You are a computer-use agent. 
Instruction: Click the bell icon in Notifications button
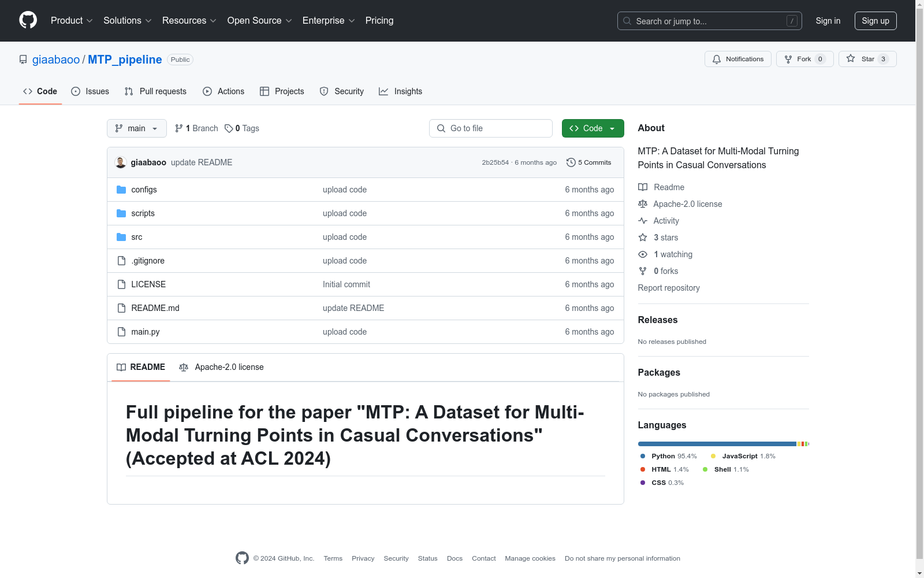pyautogui.click(x=717, y=59)
